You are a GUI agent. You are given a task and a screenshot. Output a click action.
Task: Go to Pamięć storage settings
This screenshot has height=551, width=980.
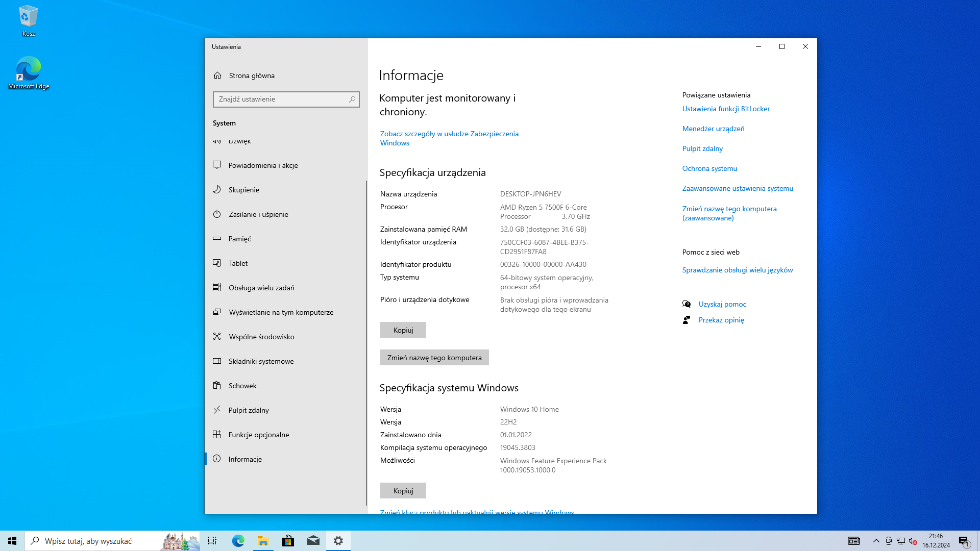[286, 239]
